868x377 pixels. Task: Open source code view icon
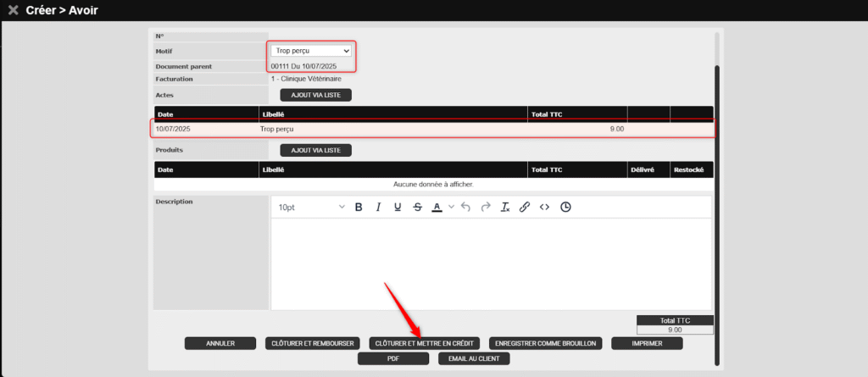pyautogui.click(x=545, y=207)
